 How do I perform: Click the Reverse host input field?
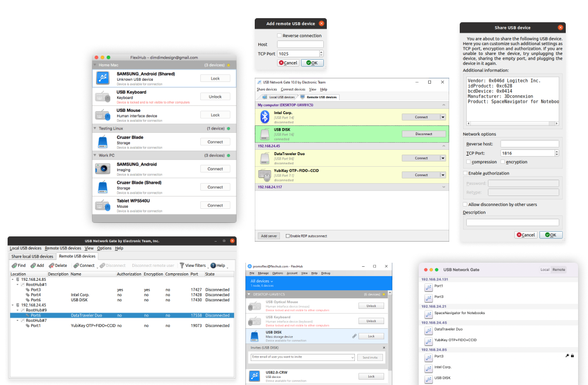click(x=529, y=144)
